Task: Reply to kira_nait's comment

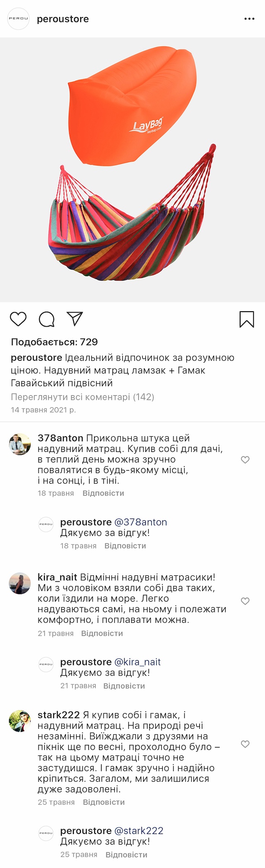Action: (x=102, y=633)
